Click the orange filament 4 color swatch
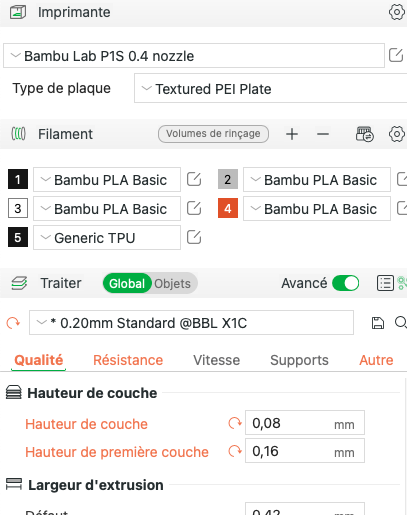 228,208
